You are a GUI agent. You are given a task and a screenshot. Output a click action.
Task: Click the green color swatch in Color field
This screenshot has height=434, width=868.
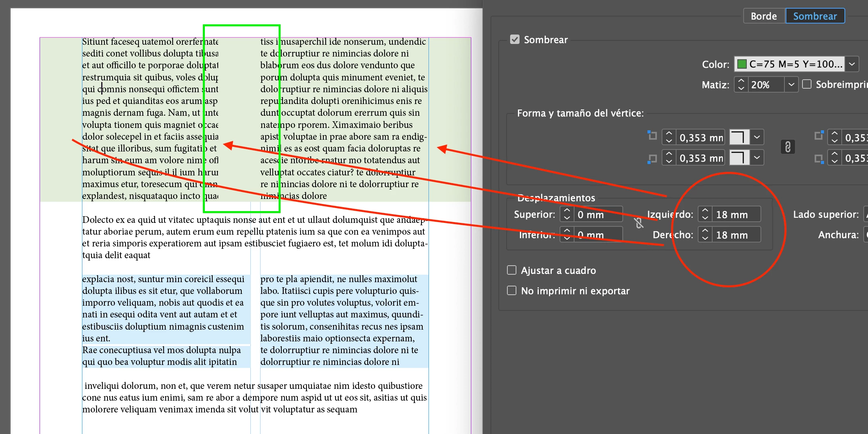pos(742,64)
